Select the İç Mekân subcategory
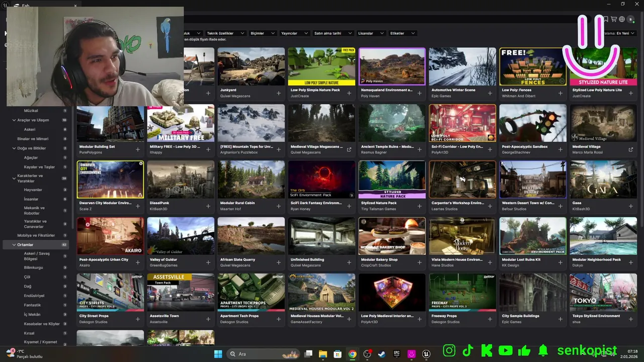Screen dimensions: 644x362 (x=32, y=314)
